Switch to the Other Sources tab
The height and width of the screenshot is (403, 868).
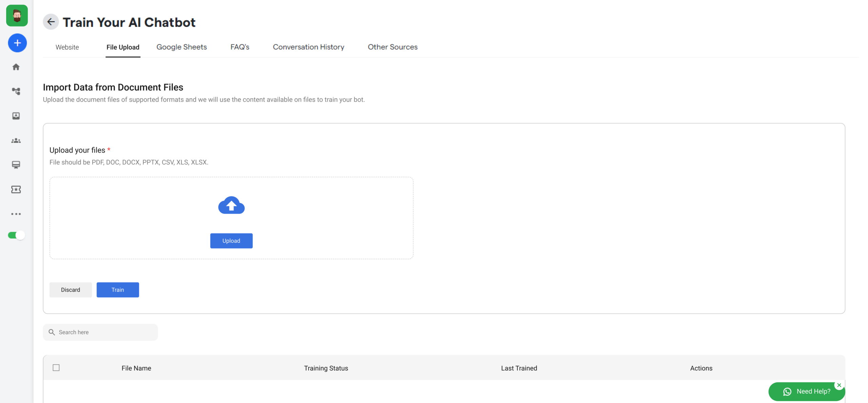pos(393,47)
